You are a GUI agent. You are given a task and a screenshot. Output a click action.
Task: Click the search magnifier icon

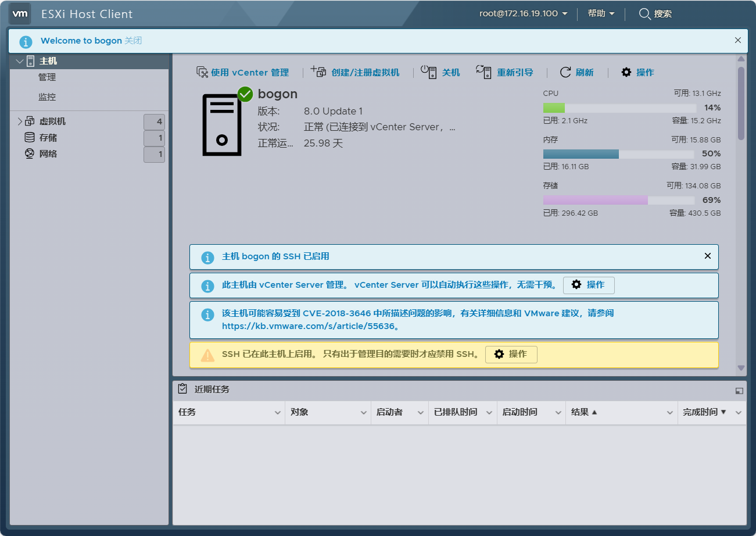point(644,14)
